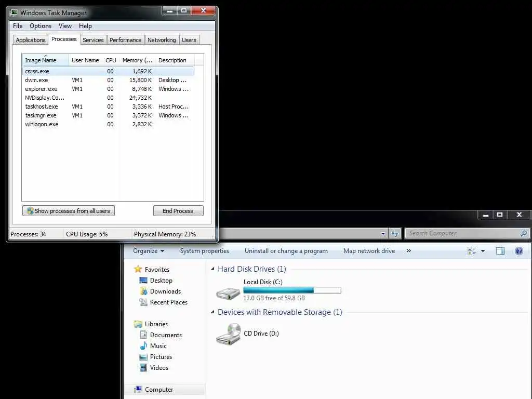This screenshot has height=399, width=532.
Task: Open the view options dropdown arrow
Action: (x=483, y=251)
